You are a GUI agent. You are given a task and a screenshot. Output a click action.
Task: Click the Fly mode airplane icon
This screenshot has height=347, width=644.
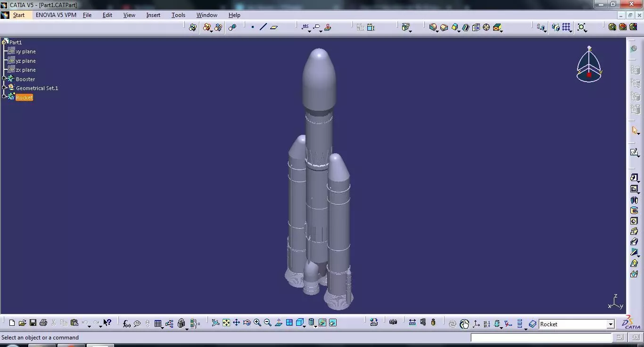(x=215, y=323)
